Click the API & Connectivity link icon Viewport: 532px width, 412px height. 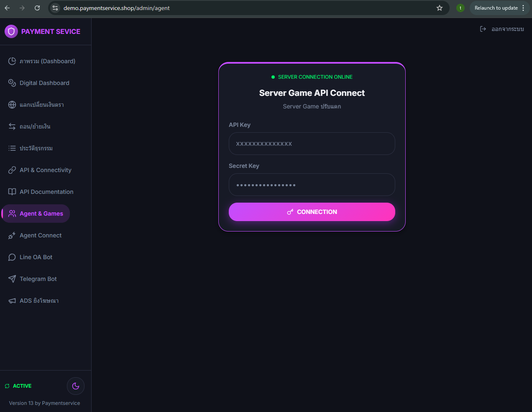pos(12,170)
